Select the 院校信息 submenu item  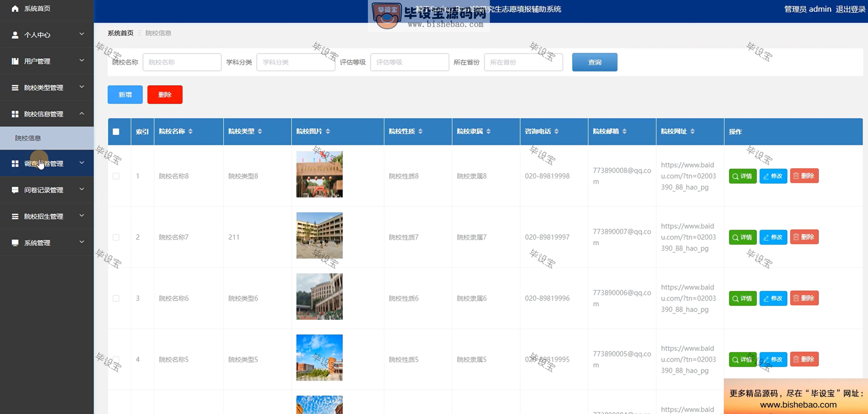tap(47, 138)
